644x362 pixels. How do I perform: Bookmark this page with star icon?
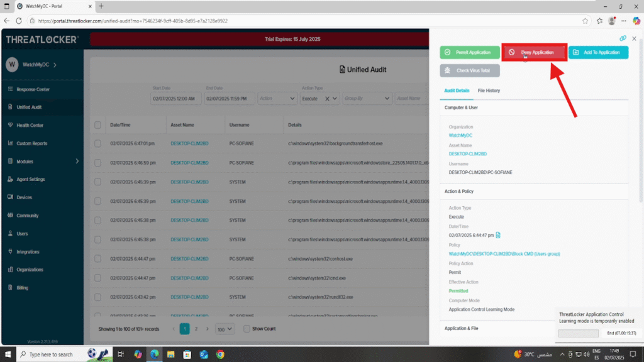click(585, 21)
